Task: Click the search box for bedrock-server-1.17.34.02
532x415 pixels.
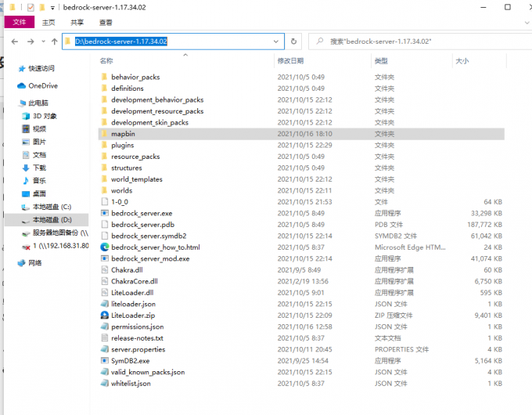Action: pyautogui.click(x=421, y=41)
